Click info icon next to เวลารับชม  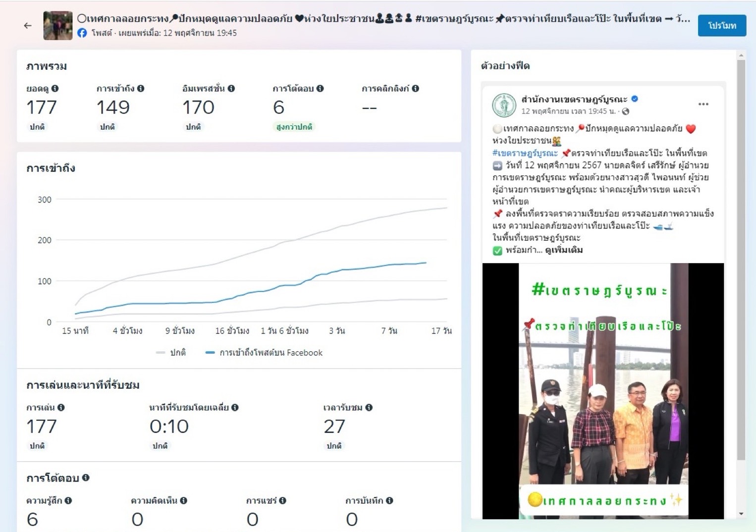tap(369, 408)
